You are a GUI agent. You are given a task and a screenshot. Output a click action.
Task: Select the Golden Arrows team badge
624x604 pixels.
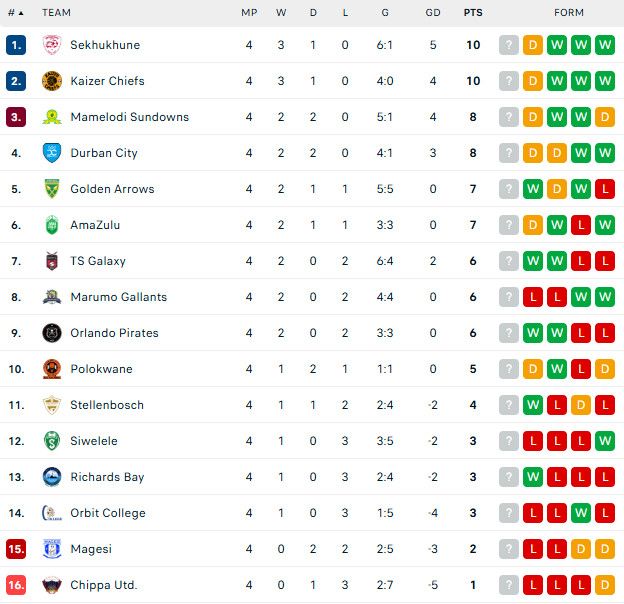[52, 189]
